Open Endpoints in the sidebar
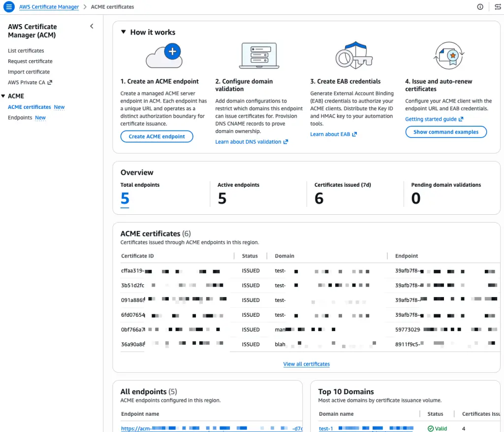Viewport: 504px width, 432px height. [20, 117]
